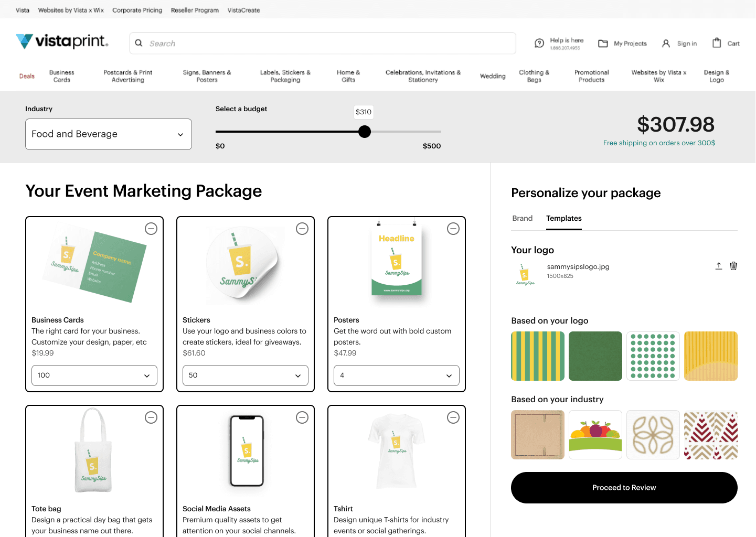Remove Stickers using the minus circle
This screenshot has width=756, height=537.
tap(302, 229)
